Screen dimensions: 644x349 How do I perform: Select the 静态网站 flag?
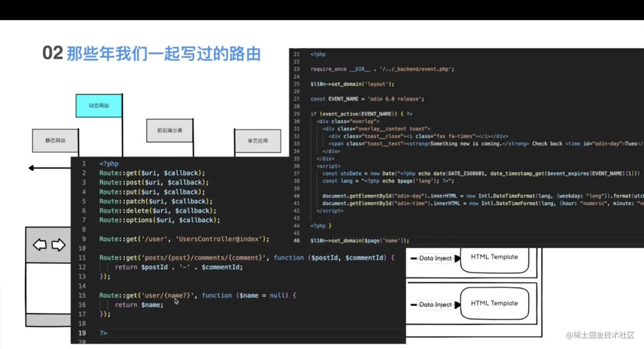click(x=55, y=140)
